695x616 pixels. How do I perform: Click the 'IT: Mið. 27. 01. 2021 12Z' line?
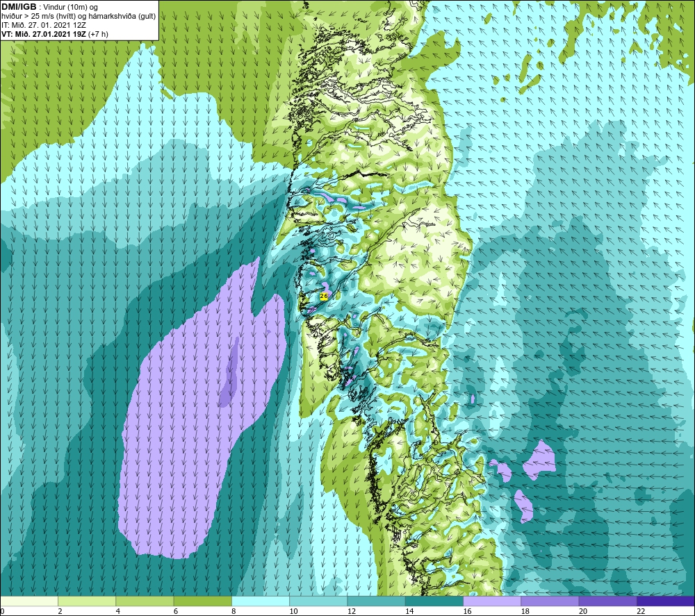tap(43, 25)
